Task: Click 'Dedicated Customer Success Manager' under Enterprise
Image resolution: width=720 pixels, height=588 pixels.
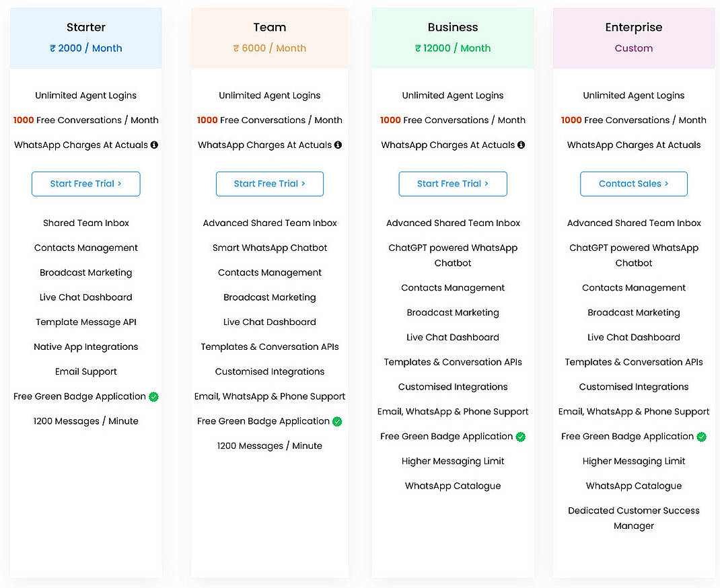Action: (x=633, y=518)
